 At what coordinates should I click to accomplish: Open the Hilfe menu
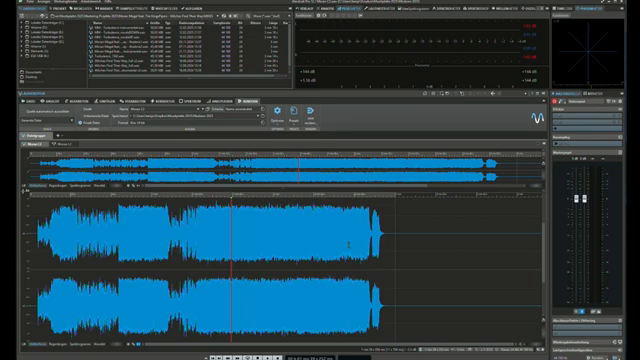tap(108, 2)
